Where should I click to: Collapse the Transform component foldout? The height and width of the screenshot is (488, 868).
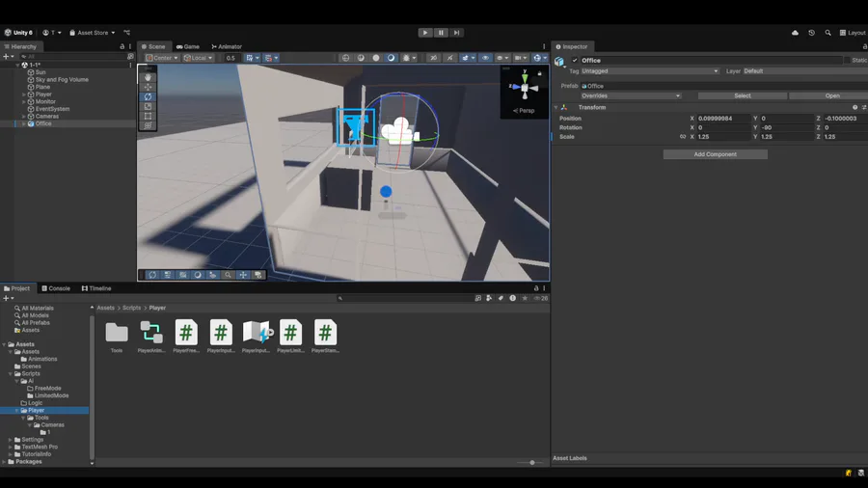(x=556, y=107)
